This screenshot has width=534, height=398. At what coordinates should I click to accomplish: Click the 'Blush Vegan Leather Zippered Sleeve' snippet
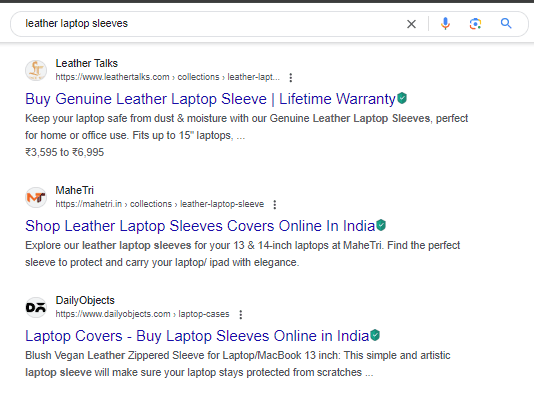[x=238, y=364]
